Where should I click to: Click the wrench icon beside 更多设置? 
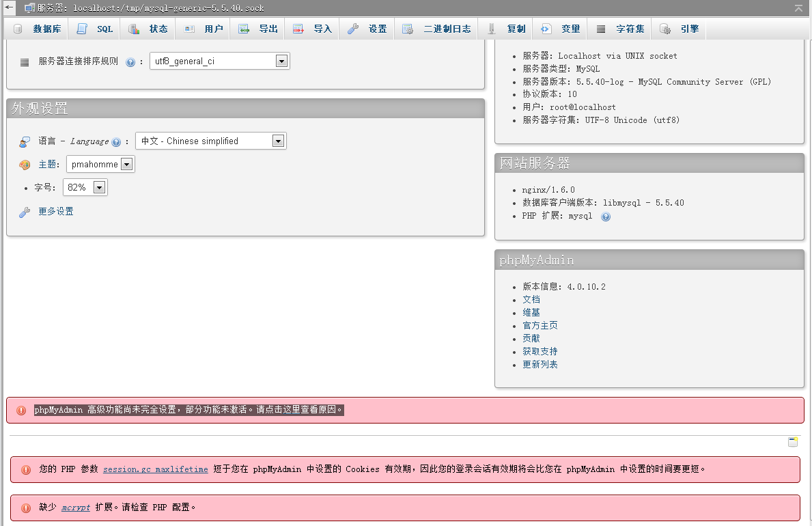pos(25,212)
